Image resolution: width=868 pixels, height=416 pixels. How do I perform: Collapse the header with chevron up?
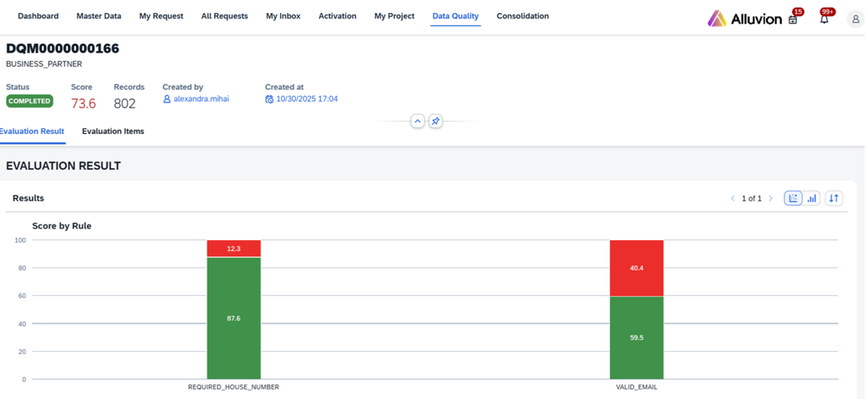click(x=417, y=121)
